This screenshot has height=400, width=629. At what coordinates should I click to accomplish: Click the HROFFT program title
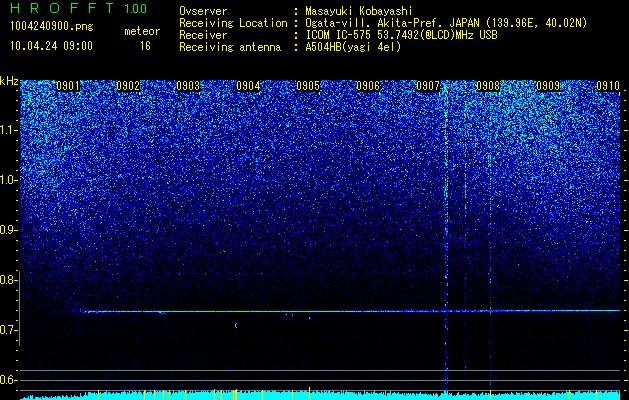coord(63,8)
